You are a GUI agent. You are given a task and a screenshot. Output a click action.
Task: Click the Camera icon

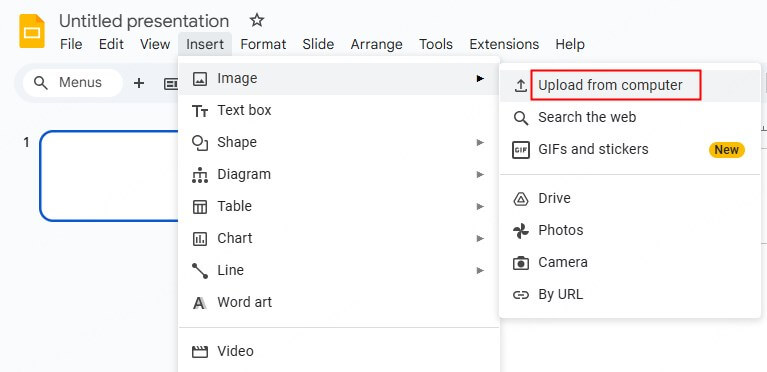tap(520, 263)
